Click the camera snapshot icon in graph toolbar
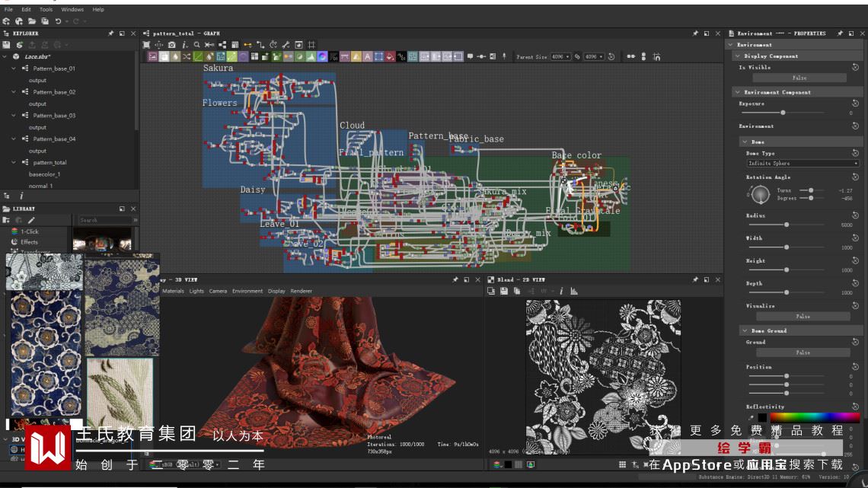The image size is (868, 488). click(172, 45)
